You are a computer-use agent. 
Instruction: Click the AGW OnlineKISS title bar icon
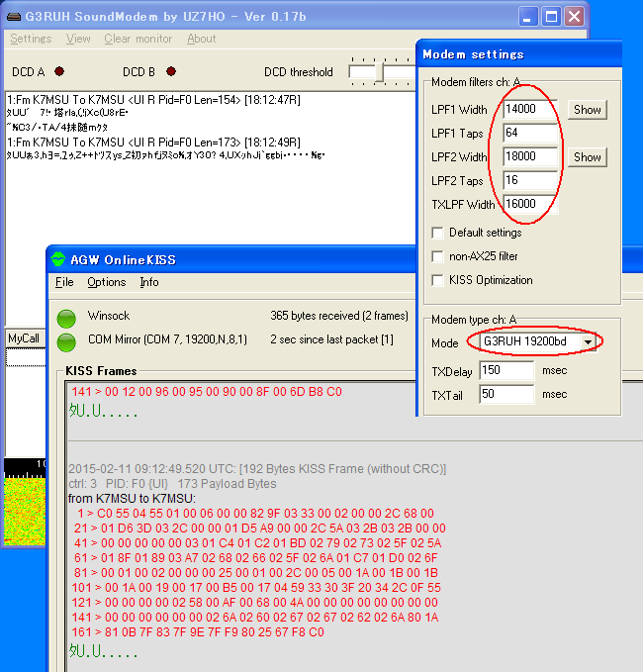[57, 259]
